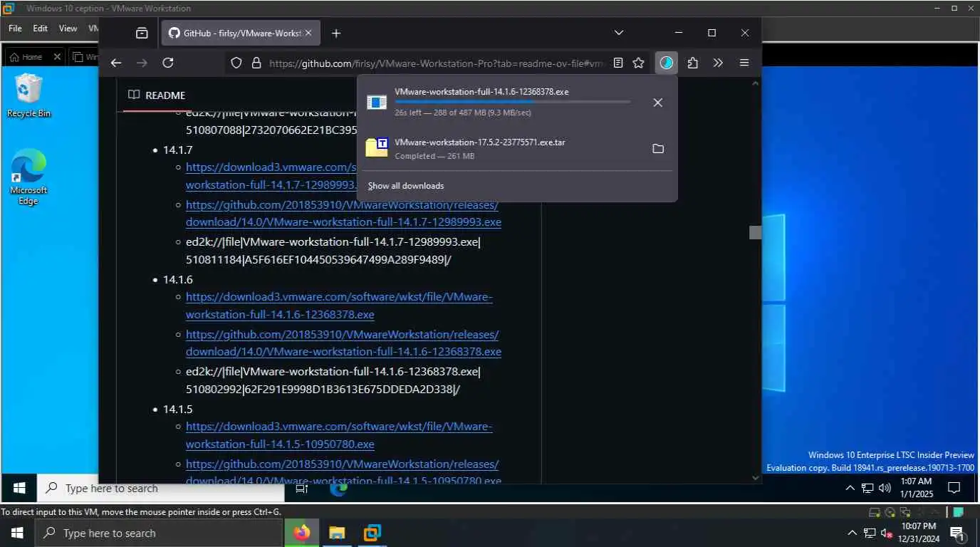Open VMware Workstation File menu
Screen dimensions: 980x547
click(15, 28)
